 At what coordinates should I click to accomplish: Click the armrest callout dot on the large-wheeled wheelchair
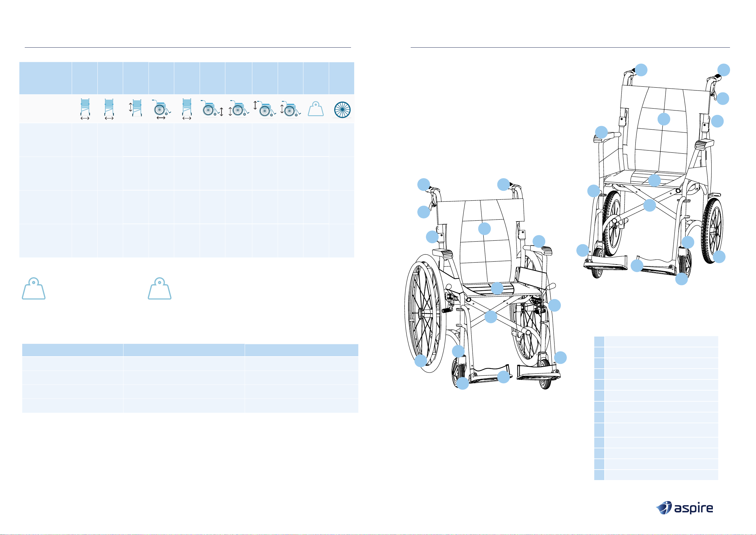tap(539, 242)
